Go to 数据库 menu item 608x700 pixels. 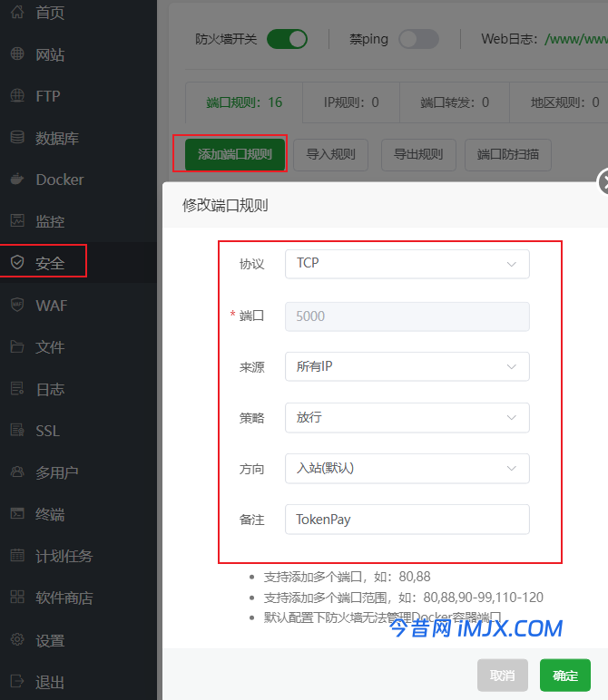(x=57, y=138)
